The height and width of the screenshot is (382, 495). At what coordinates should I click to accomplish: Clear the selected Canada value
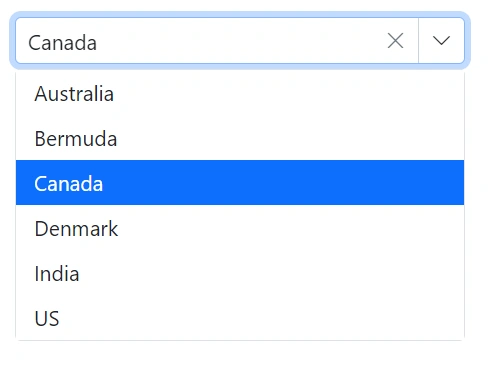pos(395,41)
